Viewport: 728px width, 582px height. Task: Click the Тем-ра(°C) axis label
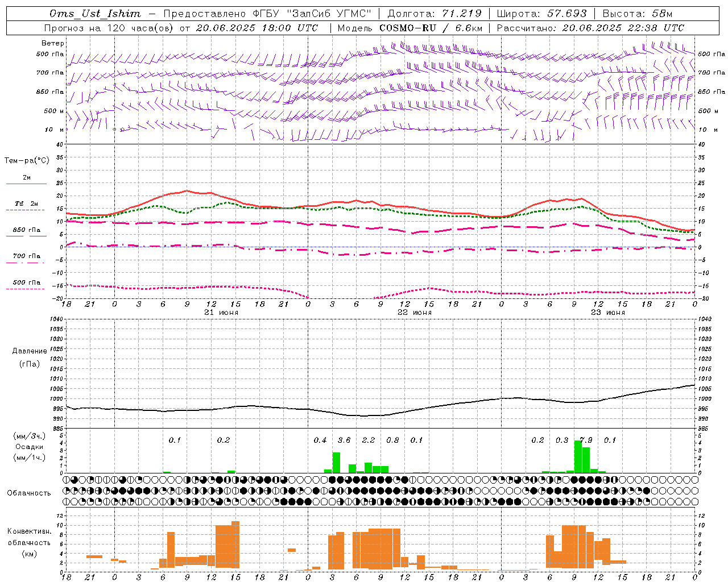point(27,161)
